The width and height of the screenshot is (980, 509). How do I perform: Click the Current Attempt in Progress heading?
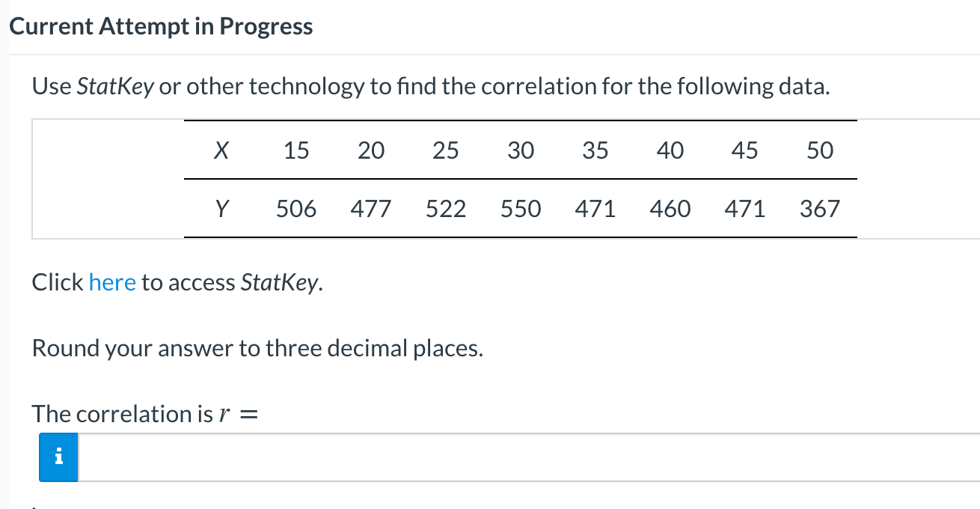[x=160, y=25]
